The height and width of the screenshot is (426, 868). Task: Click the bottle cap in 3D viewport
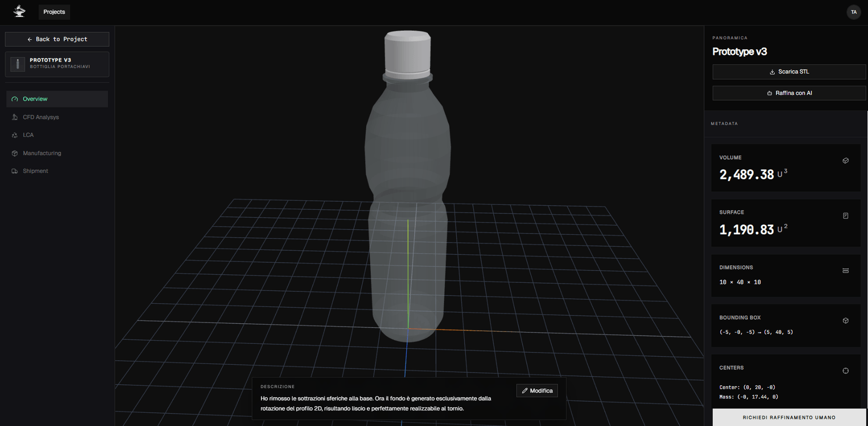(x=407, y=51)
